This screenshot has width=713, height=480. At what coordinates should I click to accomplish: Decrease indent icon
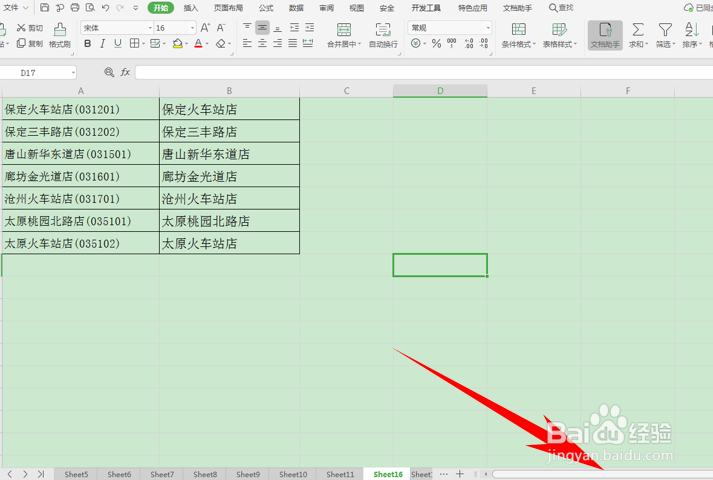pos(294,27)
